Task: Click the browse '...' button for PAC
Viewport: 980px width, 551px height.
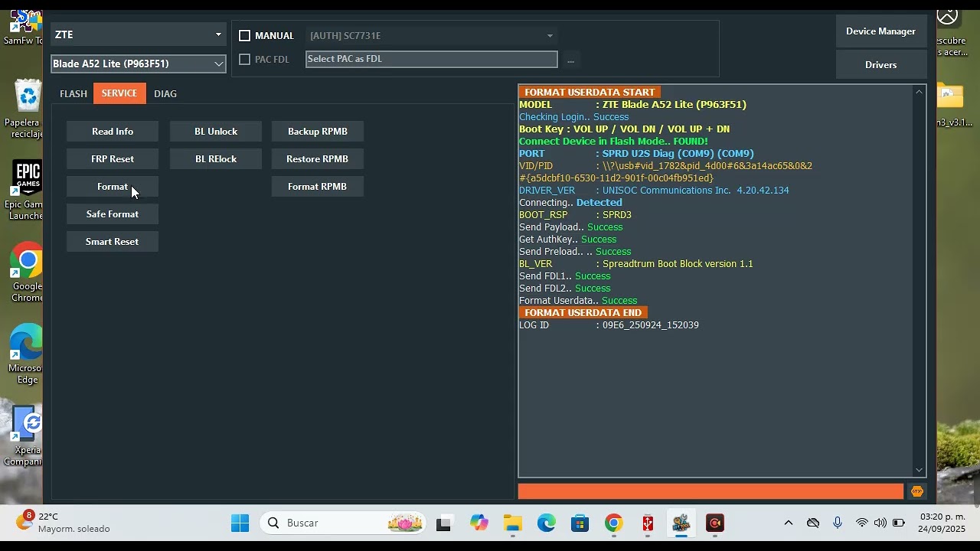Action: 570,60
